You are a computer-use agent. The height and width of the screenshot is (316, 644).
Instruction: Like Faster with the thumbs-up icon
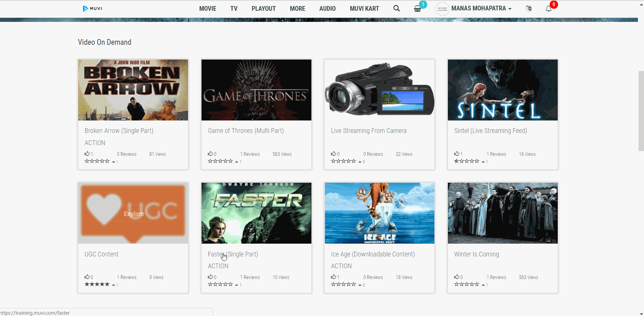[x=210, y=277]
